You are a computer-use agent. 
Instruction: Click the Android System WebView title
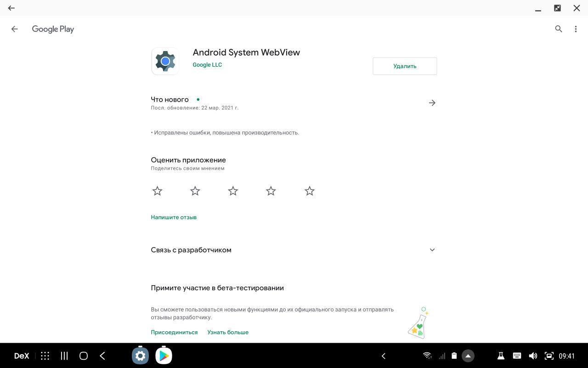246,52
